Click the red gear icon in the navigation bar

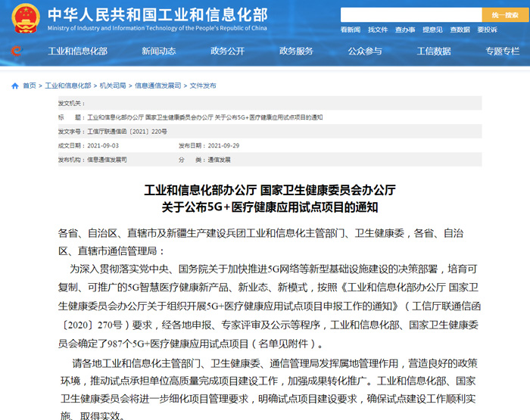point(16,51)
